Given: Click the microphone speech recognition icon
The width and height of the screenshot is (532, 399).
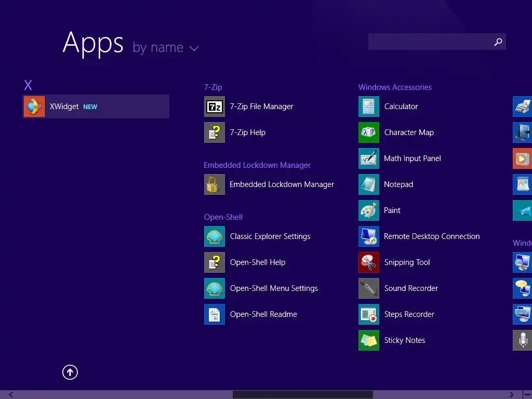Looking at the screenshot, I should point(522,340).
